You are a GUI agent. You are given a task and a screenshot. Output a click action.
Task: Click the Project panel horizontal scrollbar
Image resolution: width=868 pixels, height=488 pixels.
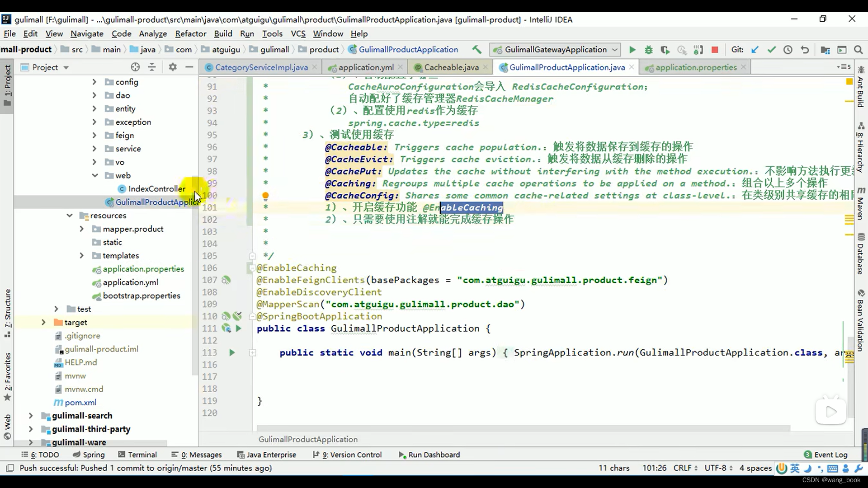tap(90, 444)
